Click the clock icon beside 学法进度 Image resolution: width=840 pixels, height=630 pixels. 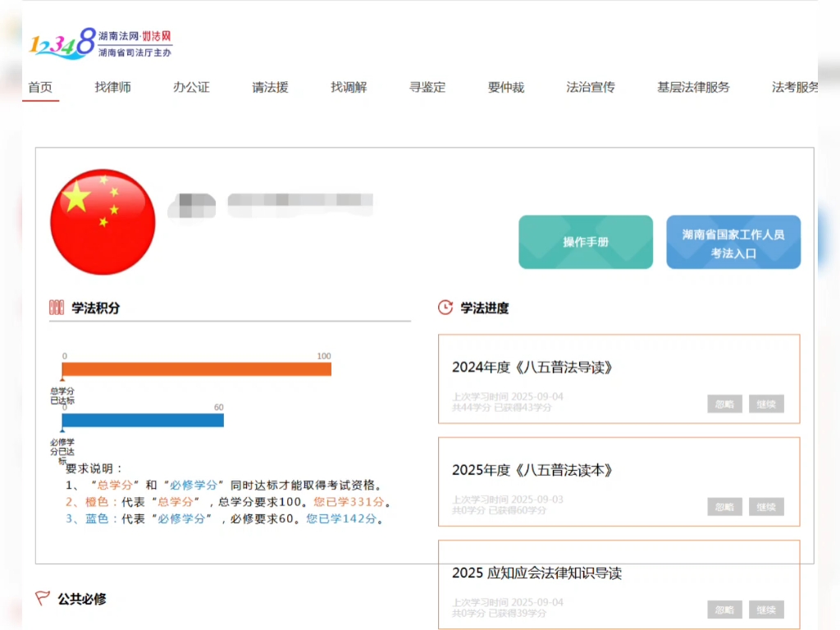[x=444, y=308]
